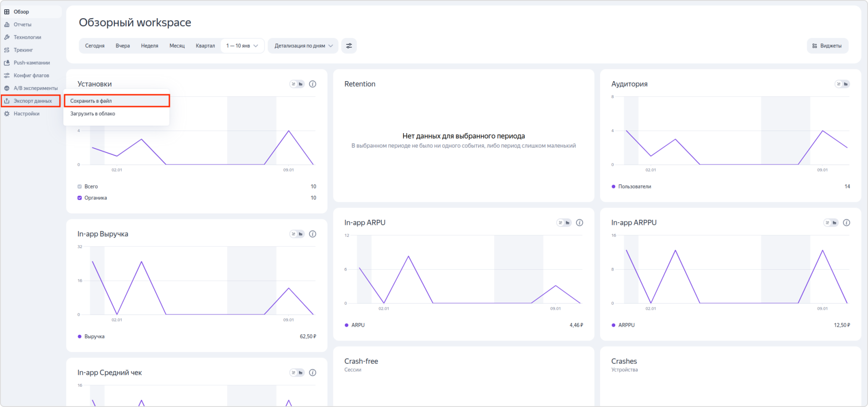
Task: Click the Устройства subtitle under Crashes
Action: point(624,370)
